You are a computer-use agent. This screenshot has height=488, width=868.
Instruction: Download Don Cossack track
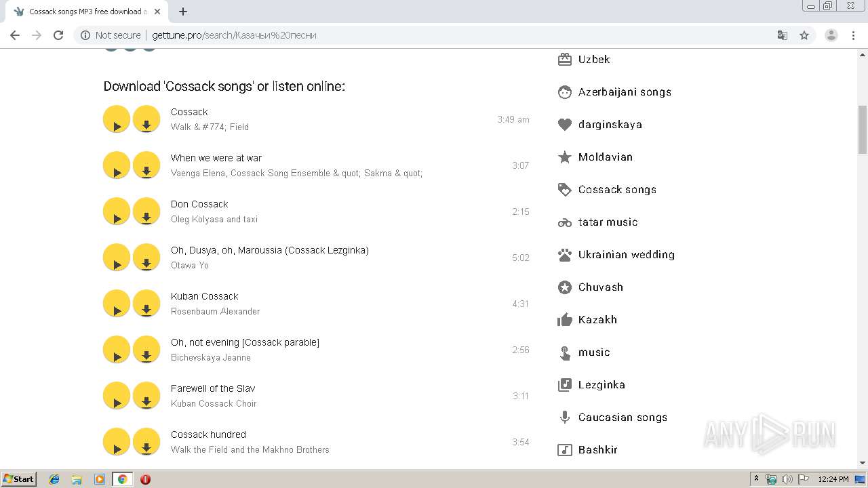click(x=146, y=211)
